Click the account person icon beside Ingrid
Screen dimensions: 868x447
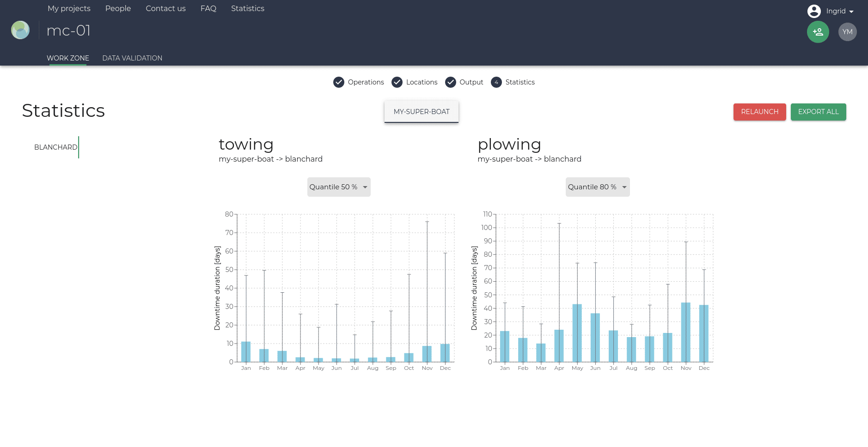pos(813,11)
